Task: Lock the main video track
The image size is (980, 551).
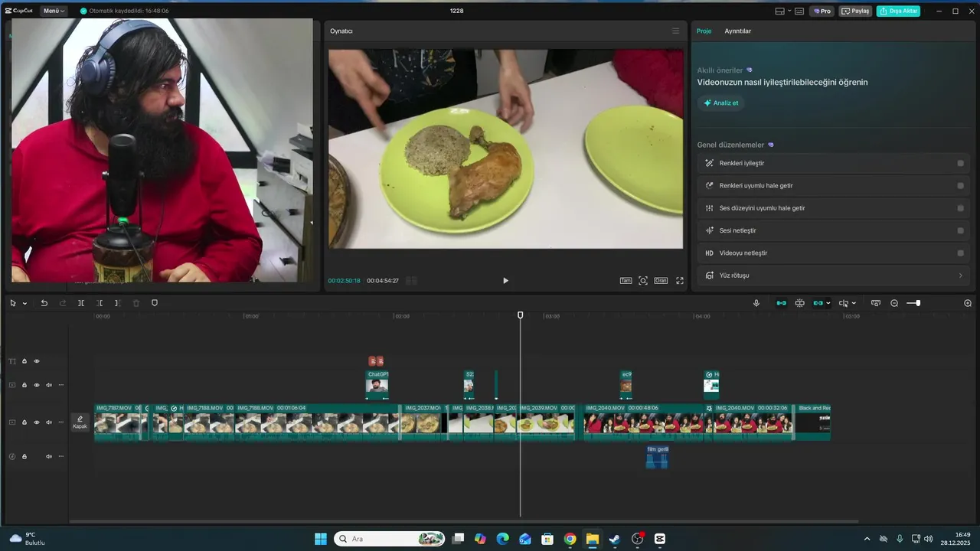Action: tap(24, 422)
